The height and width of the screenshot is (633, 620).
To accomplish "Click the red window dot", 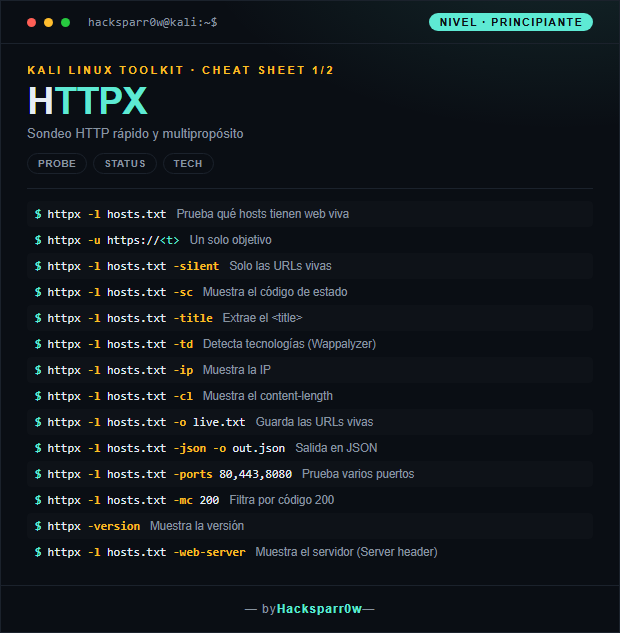I will click(x=31, y=23).
